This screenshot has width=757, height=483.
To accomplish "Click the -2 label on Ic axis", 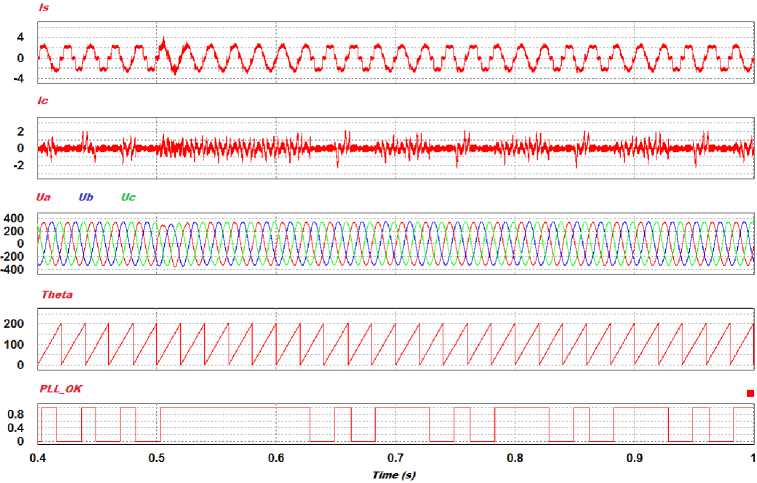I will coord(17,165).
